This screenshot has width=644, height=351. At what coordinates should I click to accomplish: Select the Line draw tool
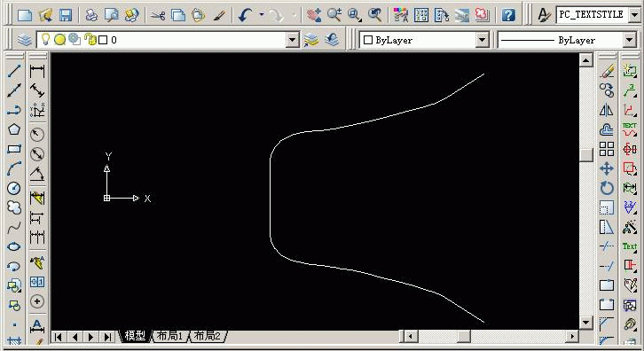coord(14,71)
